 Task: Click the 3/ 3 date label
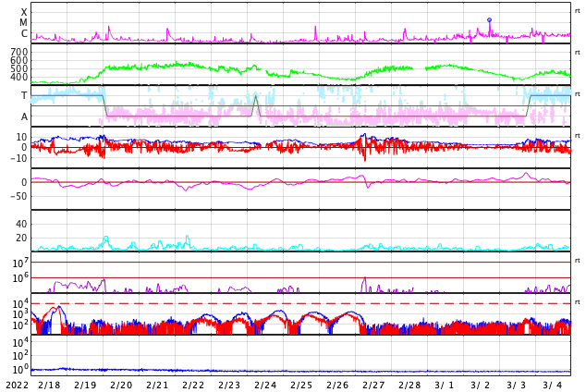tap(516, 385)
